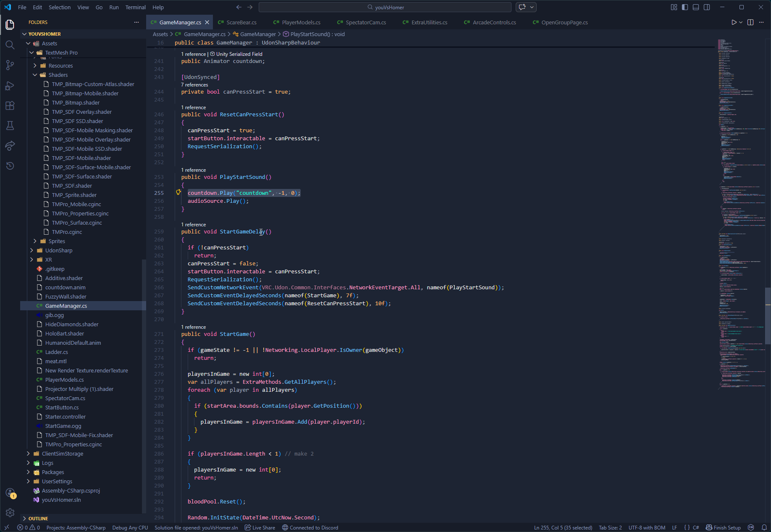
Task: Open the notifications bell in the status bar
Action: 764,527
